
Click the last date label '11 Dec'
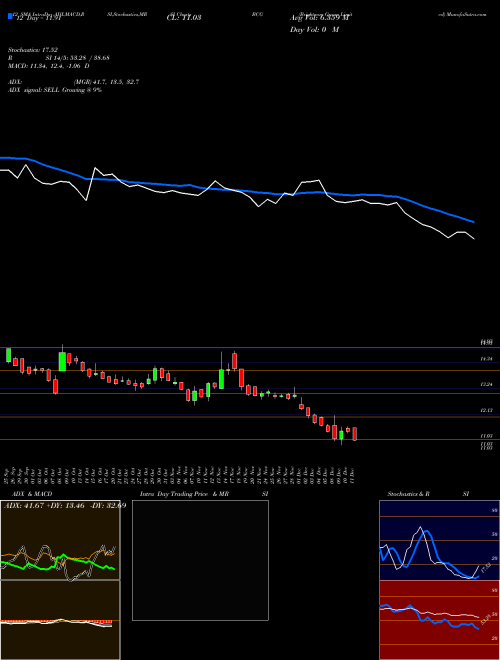click(x=351, y=475)
